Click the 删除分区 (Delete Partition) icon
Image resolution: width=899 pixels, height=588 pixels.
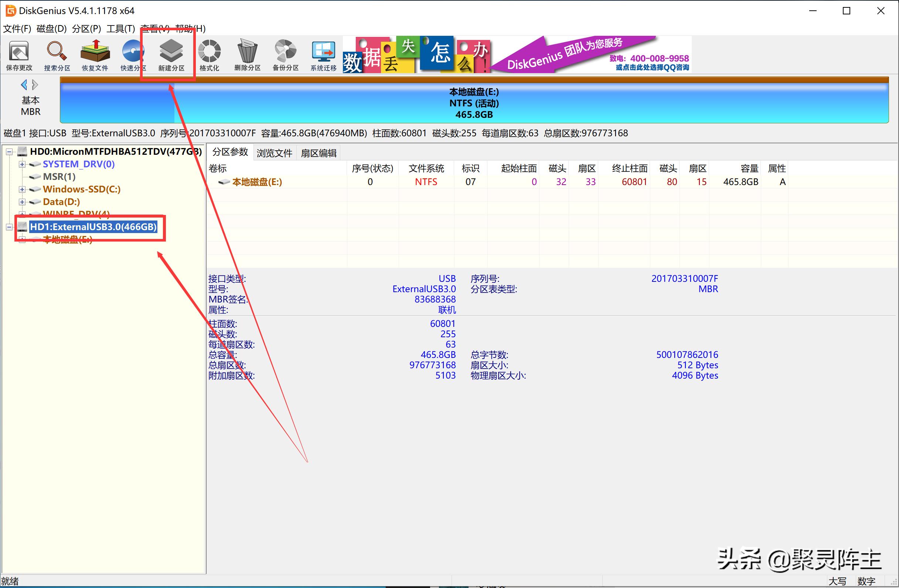(x=247, y=55)
